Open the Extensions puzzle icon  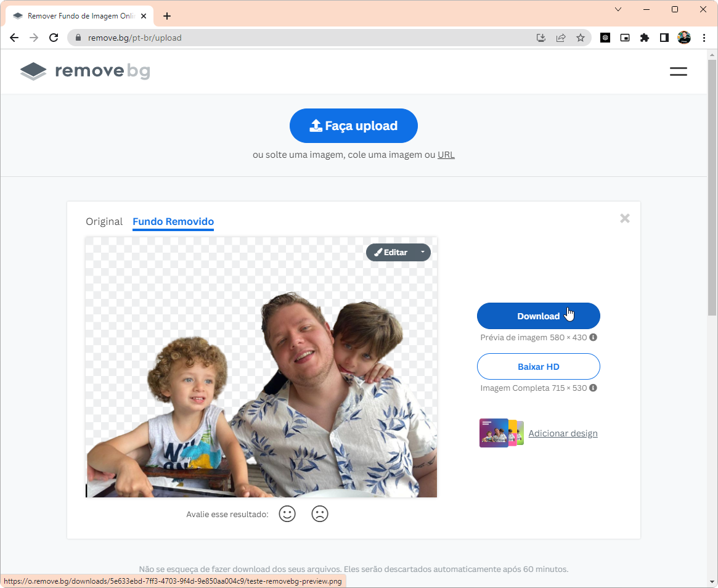coord(644,38)
